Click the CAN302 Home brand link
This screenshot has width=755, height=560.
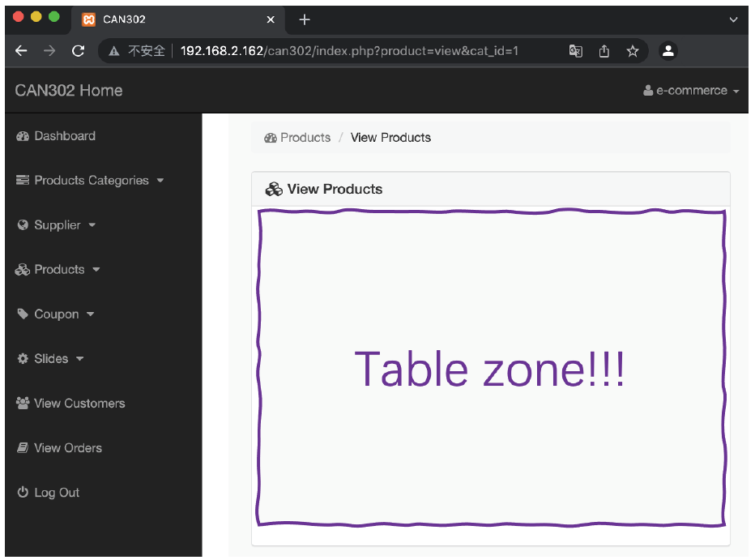click(69, 91)
